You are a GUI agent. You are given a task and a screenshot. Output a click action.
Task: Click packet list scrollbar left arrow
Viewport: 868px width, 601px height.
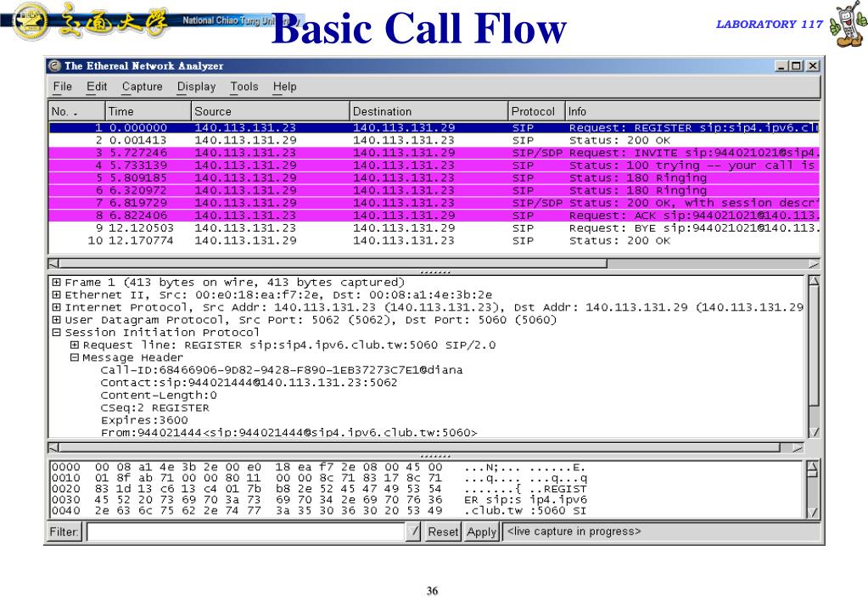53,264
